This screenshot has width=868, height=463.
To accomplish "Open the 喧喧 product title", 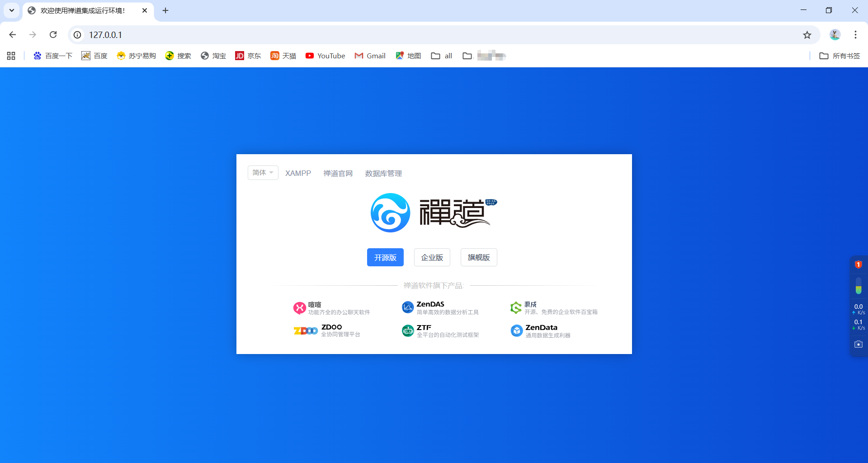I will coord(315,304).
